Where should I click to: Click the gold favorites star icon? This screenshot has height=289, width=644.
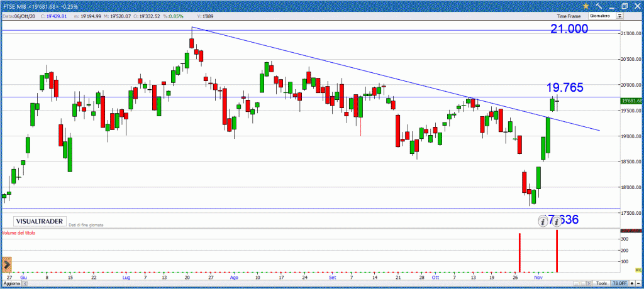coord(586,6)
